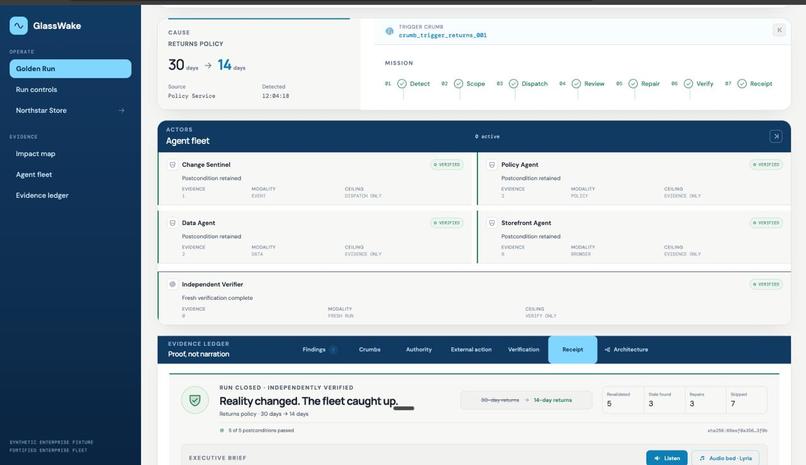
Task: Click Independent Verifier's Verified badge
Action: tap(766, 284)
